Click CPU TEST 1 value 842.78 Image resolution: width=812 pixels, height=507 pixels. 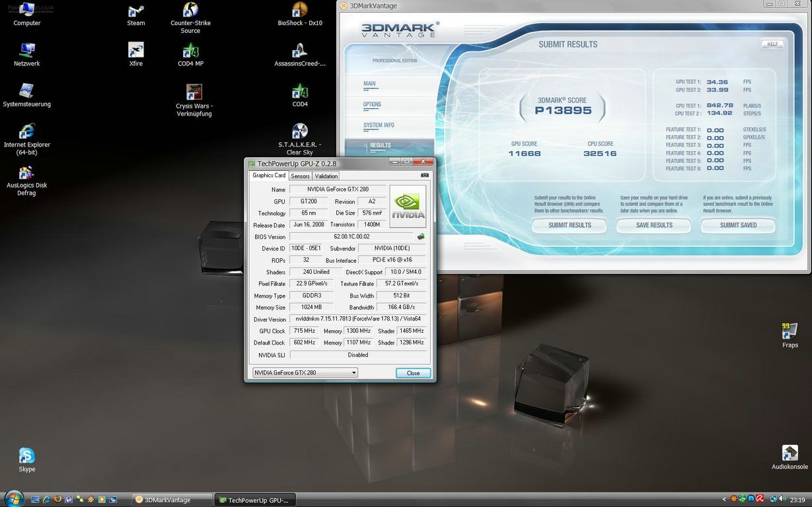pyautogui.click(x=720, y=106)
